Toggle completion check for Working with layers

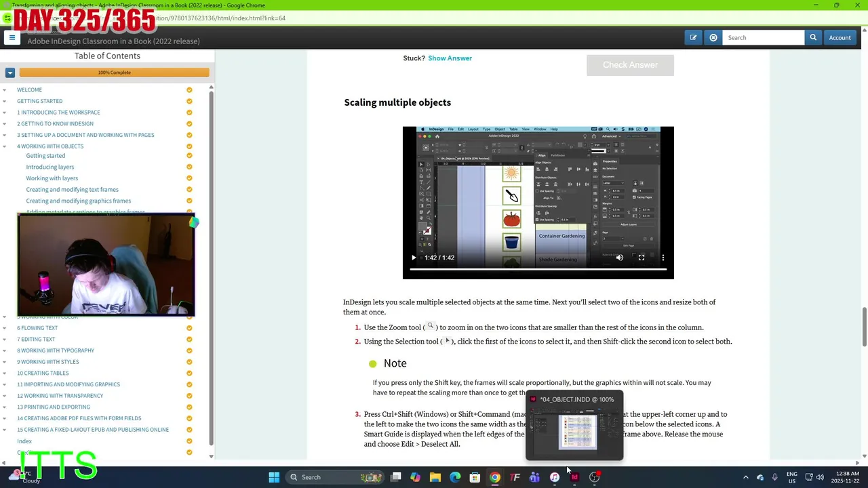(x=189, y=178)
